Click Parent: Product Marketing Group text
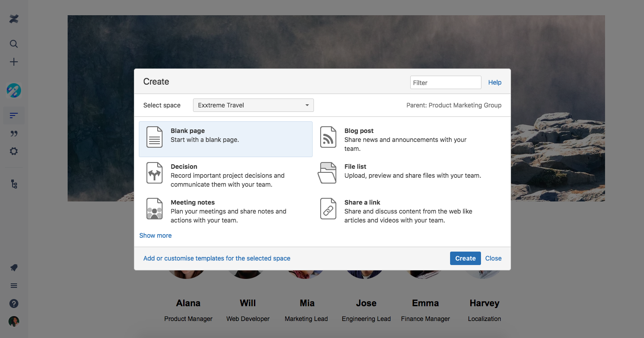Image resolution: width=644 pixels, height=338 pixels. (x=454, y=105)
